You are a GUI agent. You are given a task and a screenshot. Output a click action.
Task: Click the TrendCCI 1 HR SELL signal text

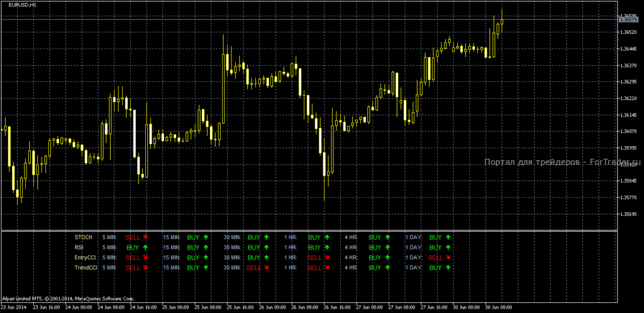(313, 268)
